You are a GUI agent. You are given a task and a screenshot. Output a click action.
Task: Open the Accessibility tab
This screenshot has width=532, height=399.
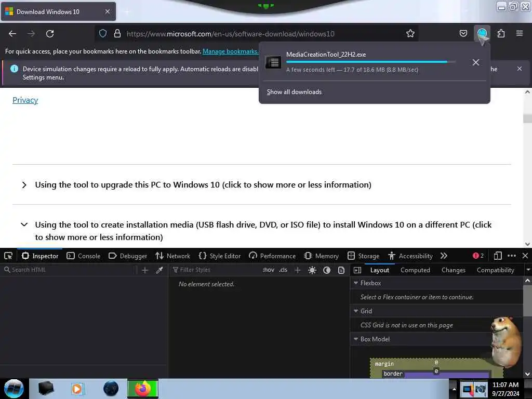click(x=410, y=256)
